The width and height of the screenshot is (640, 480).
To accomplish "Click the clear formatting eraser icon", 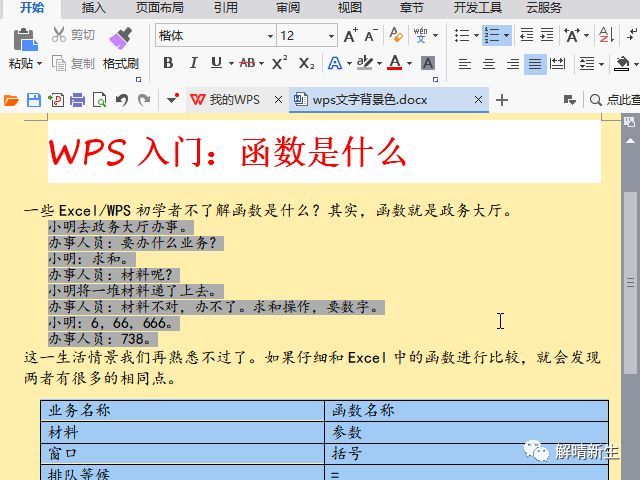I will 396,35.
